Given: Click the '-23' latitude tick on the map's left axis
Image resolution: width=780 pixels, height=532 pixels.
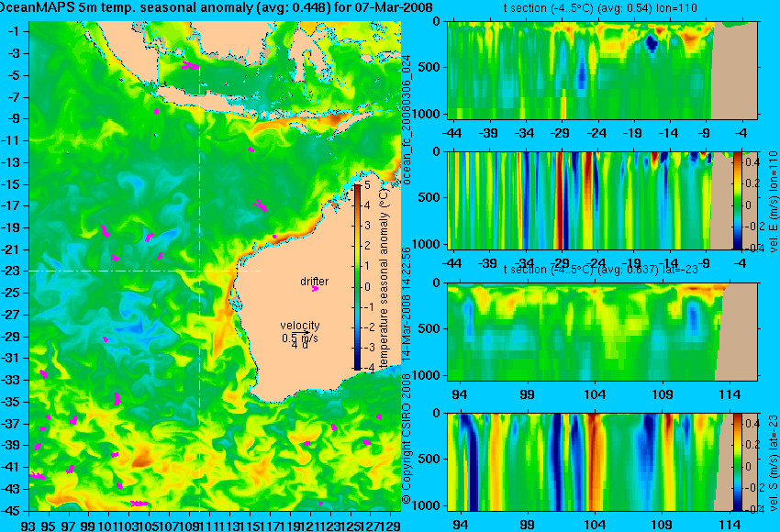Looking at the screenshot, I should 10,271.
